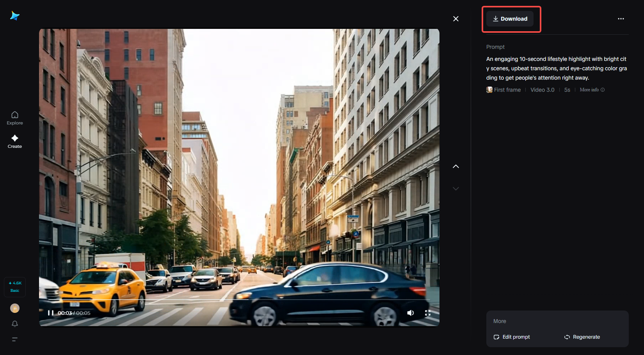Enter fullscreen video mode
Image resolution: width=644 pixels, height=355 pixels.
pyautogui.click(x=428, y=313)
